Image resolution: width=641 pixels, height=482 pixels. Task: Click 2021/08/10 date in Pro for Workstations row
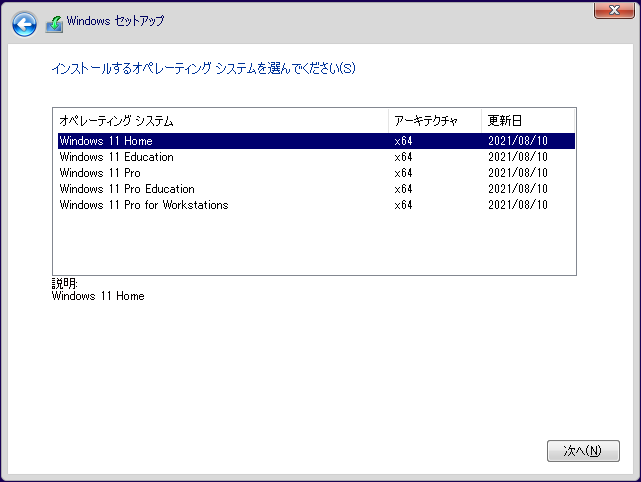[518, 205]
